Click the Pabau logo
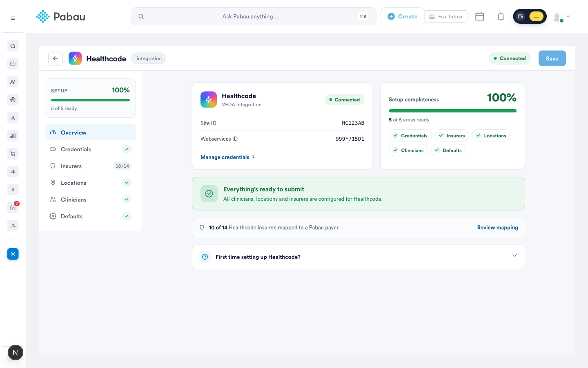The width and height of the screenshot is (588, 368). pos(60,16)
